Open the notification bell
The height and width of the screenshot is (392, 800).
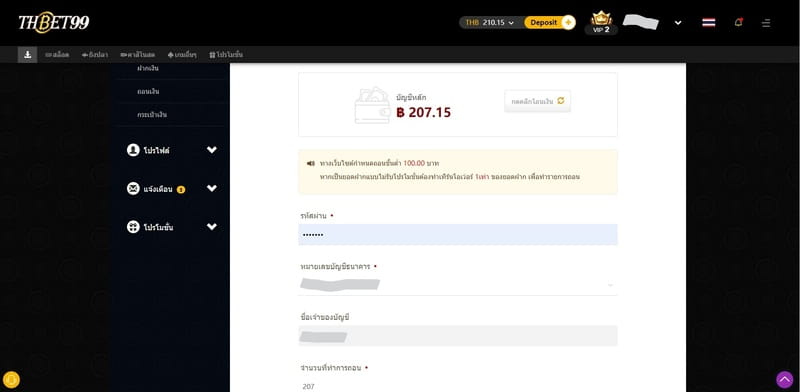point(738,22)
